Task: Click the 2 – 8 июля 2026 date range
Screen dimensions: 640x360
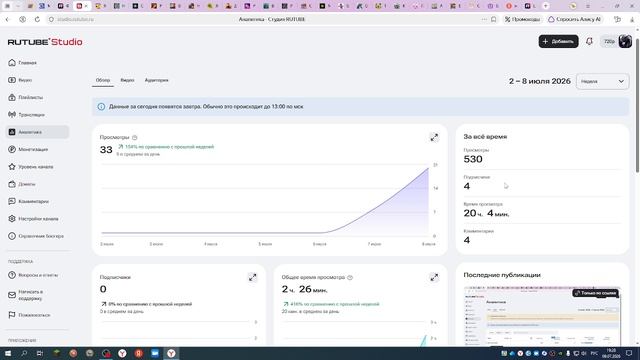Action: click(540, 81)
